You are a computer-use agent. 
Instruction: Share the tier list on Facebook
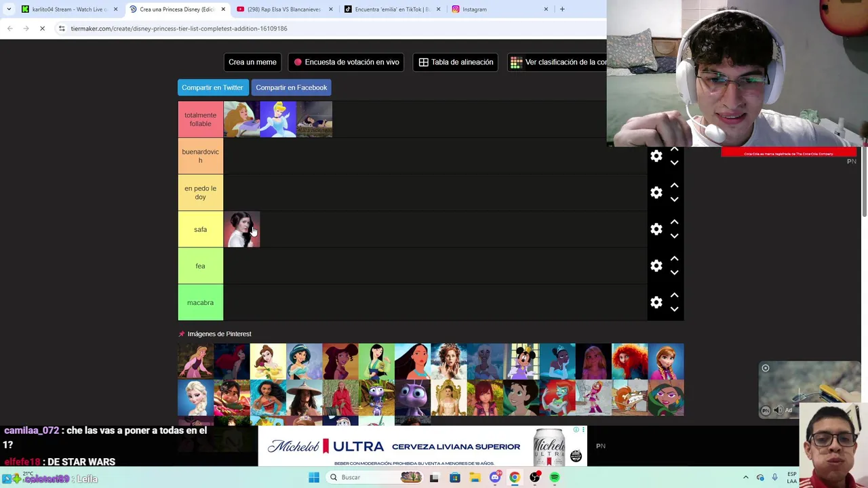292,87
